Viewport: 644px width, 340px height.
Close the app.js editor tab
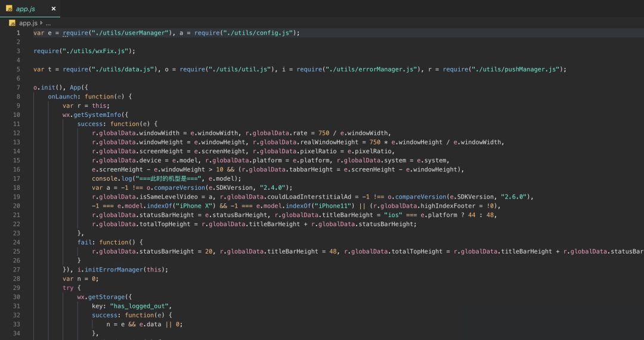coord(54,8)
